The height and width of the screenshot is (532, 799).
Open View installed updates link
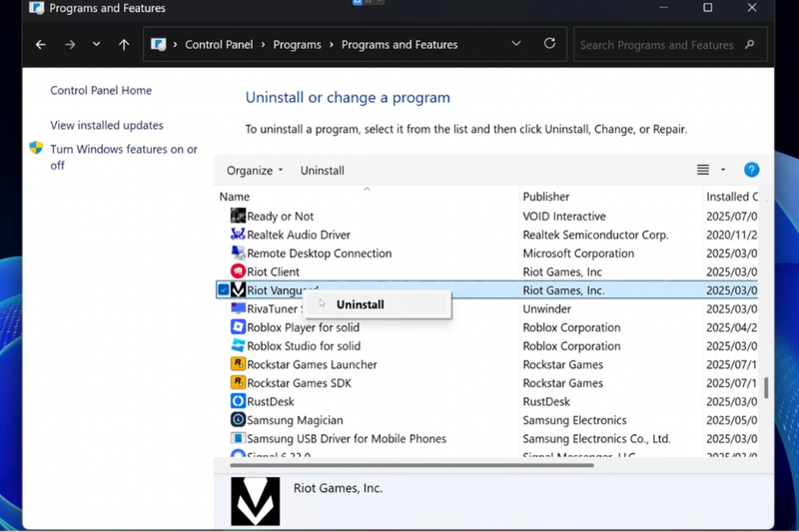pos(107,125)
